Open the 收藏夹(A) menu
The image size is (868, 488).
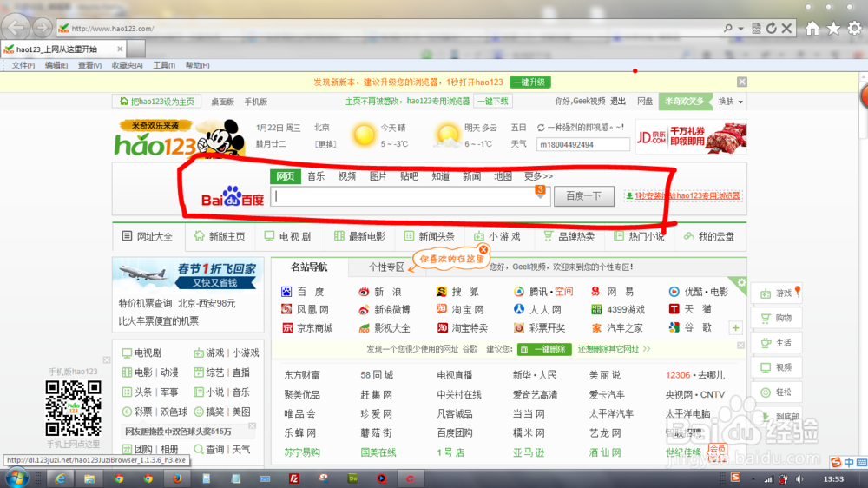(x=128, y=65)
